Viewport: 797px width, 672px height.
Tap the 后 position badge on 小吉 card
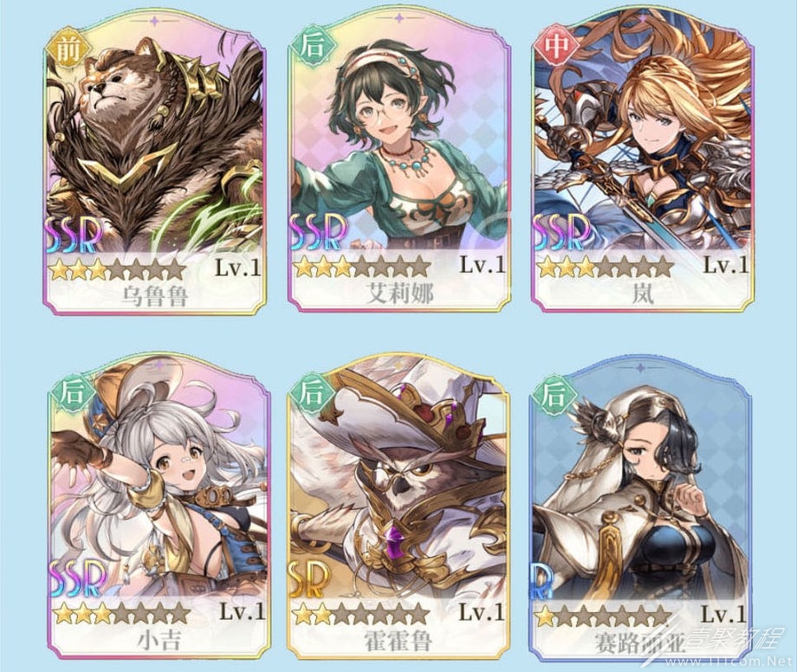72,394
